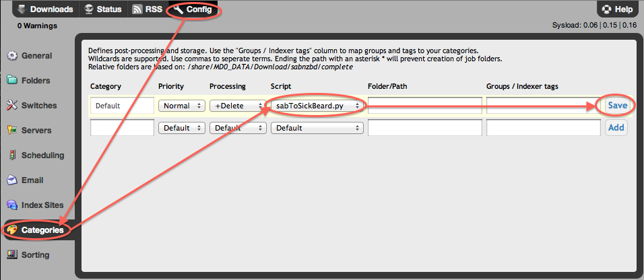The image size is (644, 280).
Task: Click the Priority column header
Action: tap(171, 87)
